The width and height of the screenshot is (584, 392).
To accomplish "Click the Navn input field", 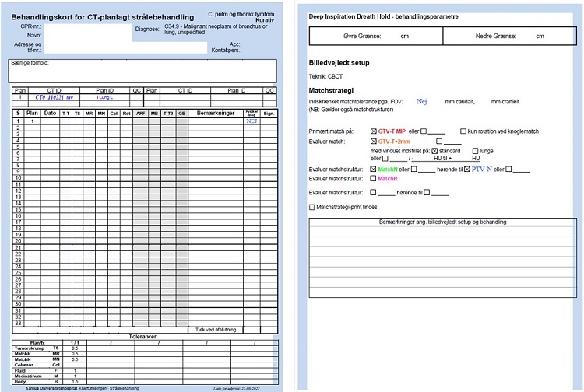I will coord(87,36).
